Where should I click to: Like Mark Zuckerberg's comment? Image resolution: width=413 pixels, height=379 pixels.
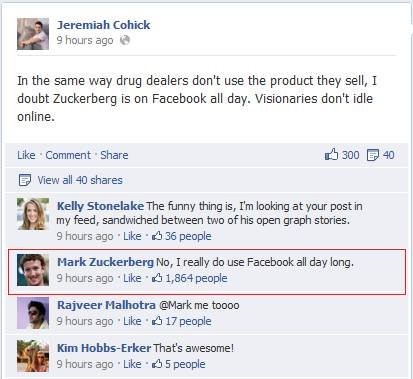pyautogui.click(x=132, y=278)
